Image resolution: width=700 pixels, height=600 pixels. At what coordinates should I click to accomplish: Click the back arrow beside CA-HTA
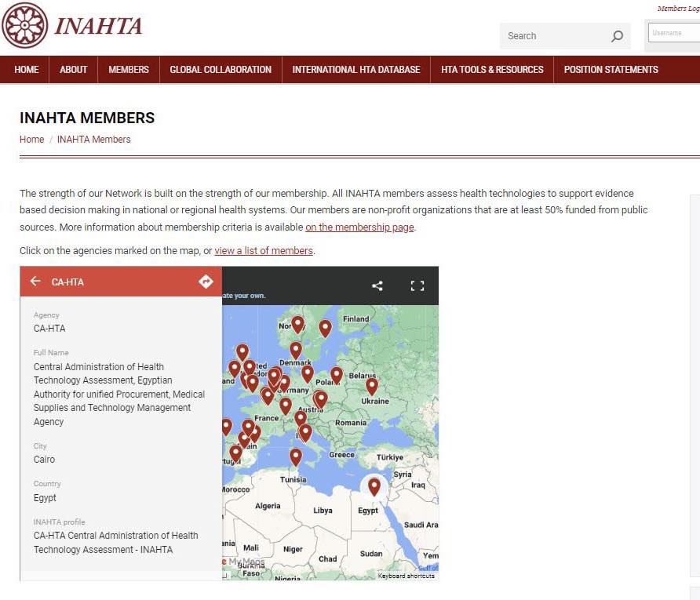35,282
